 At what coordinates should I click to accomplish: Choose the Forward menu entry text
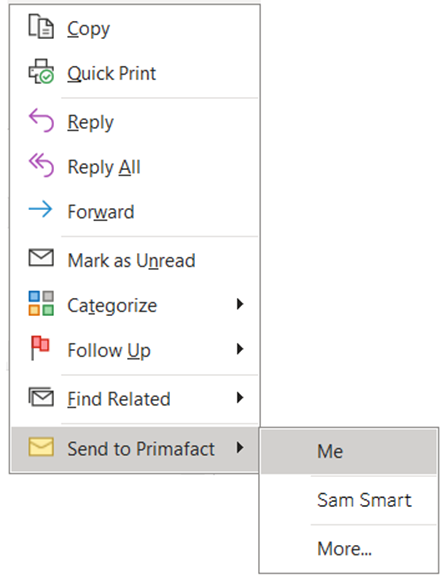pos(101,212)
